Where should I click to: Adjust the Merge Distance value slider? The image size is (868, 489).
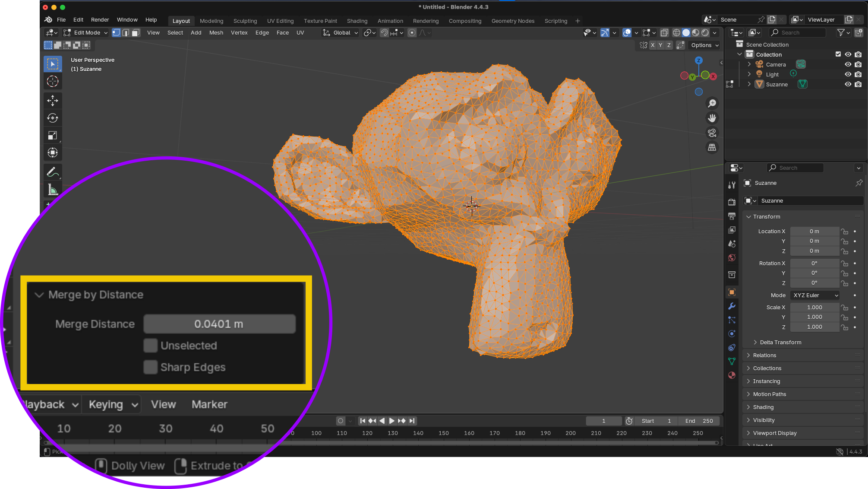tap(219, 324)
